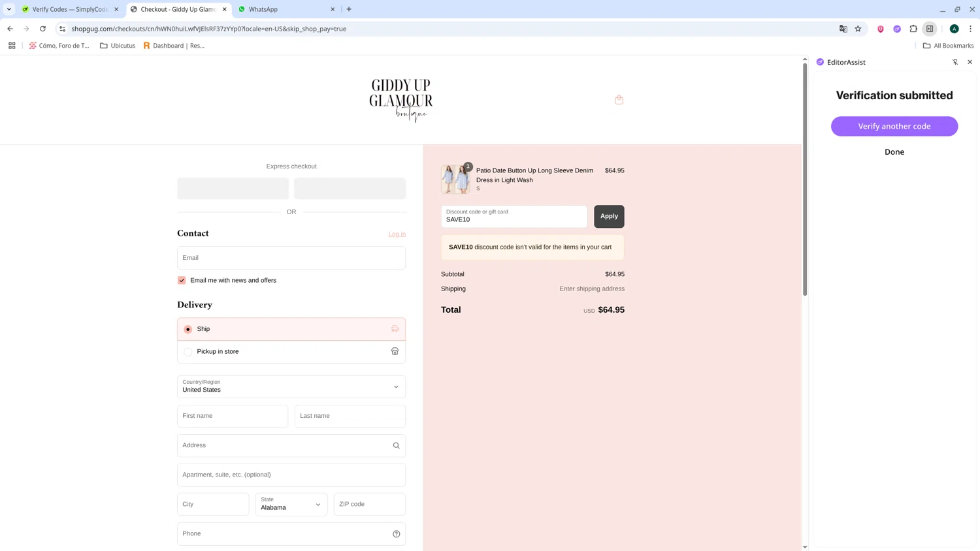Click the First name field

point(233,416)
